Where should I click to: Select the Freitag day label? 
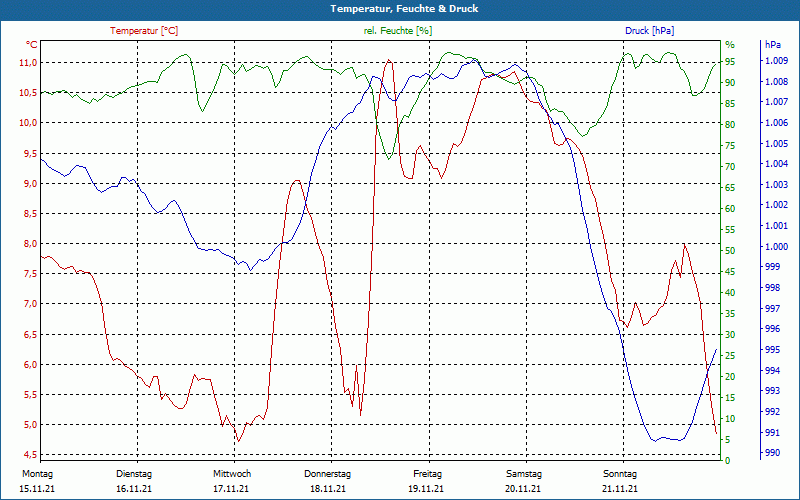coord(428,474)
